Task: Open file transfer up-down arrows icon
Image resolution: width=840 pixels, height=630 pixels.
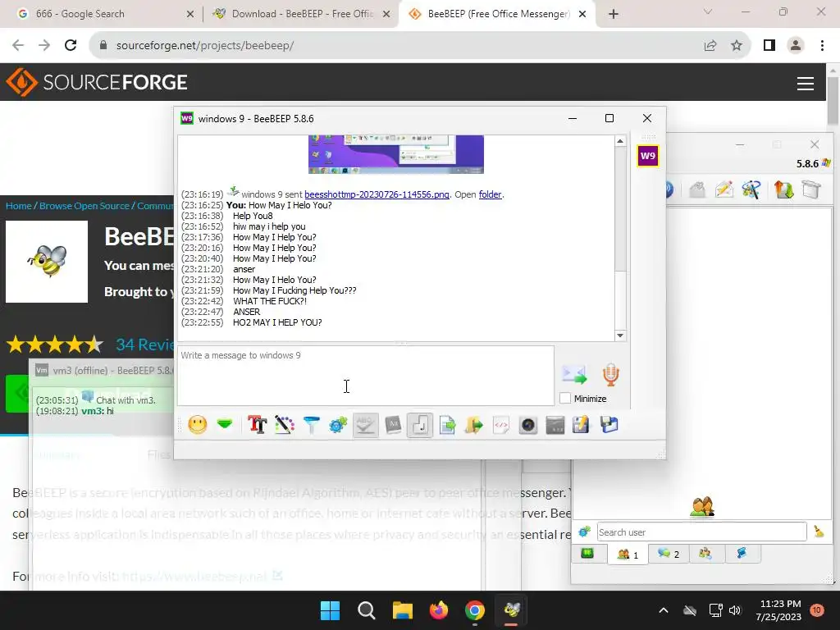Action: [x=783, y=189]
